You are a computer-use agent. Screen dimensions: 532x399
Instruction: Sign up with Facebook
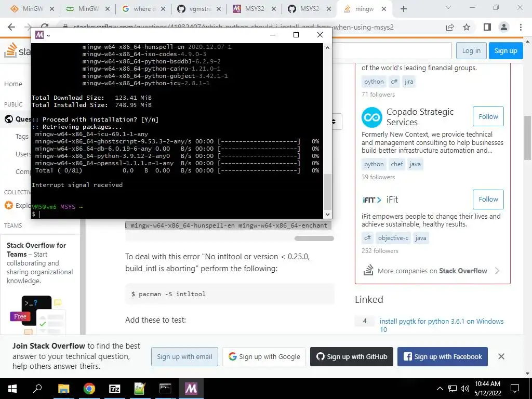click(443, 356)
